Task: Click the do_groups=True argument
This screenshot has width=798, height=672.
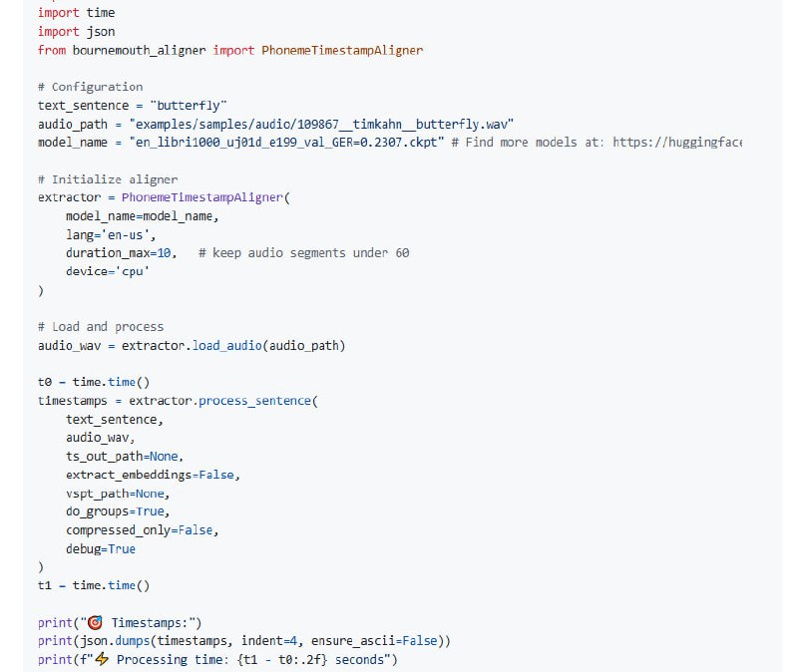Action: 115,511
